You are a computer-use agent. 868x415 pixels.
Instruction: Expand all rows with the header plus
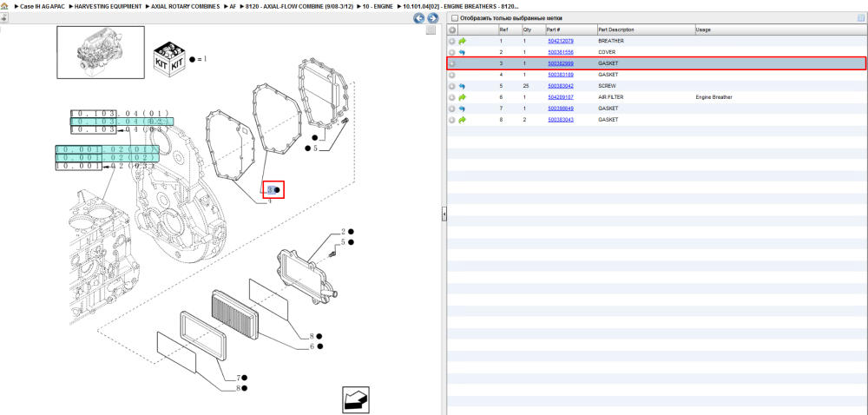[x=452, y=30]
